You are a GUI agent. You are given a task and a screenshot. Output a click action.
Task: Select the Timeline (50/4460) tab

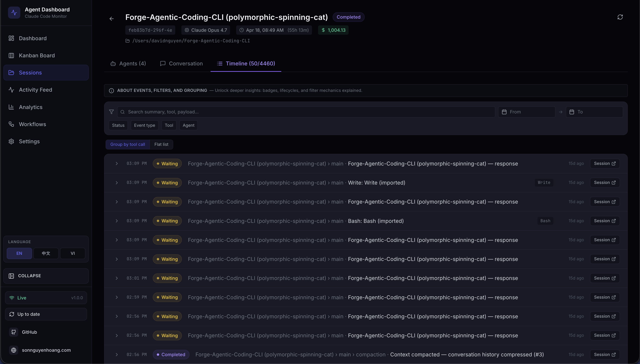pyautogui.click(x=246, y=63)
